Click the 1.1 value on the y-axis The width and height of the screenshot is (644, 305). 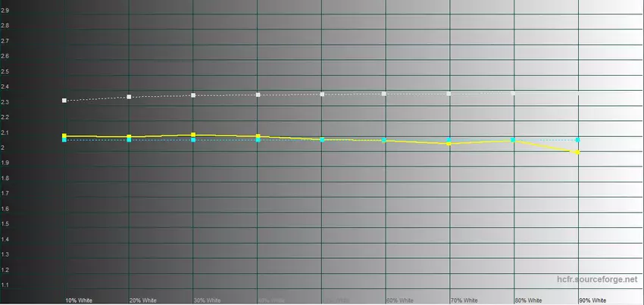5,285
